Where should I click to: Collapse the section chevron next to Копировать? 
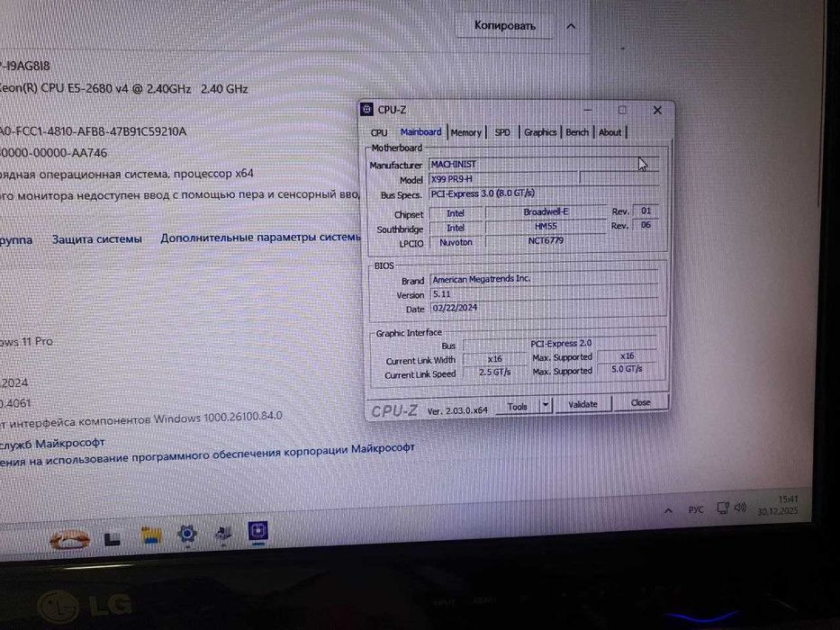[x=571, y=26]
